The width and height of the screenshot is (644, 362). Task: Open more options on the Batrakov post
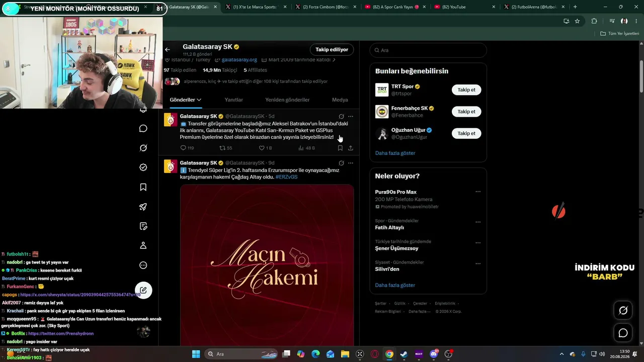[351, 116]
